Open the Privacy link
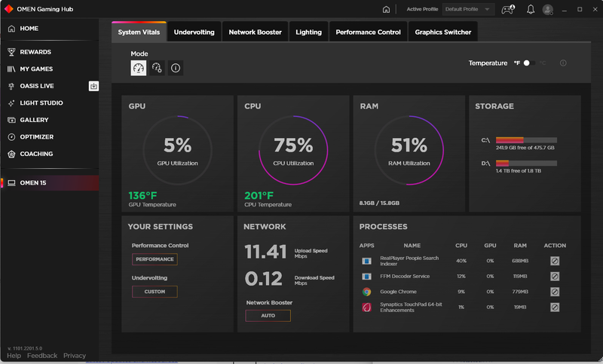Viewport: 603px width, 364px height. 75,356
